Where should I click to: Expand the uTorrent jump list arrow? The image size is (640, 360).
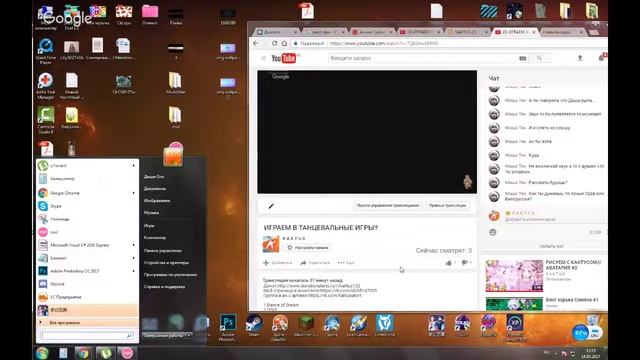pos(133,166)
